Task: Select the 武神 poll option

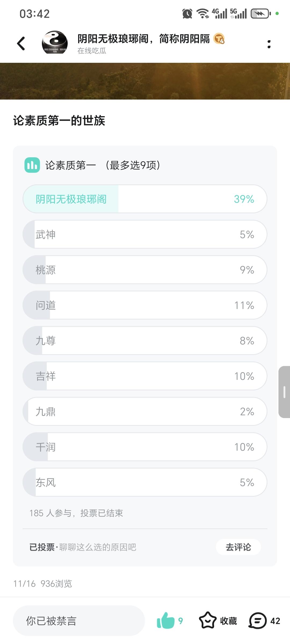Action: [145, 235]
